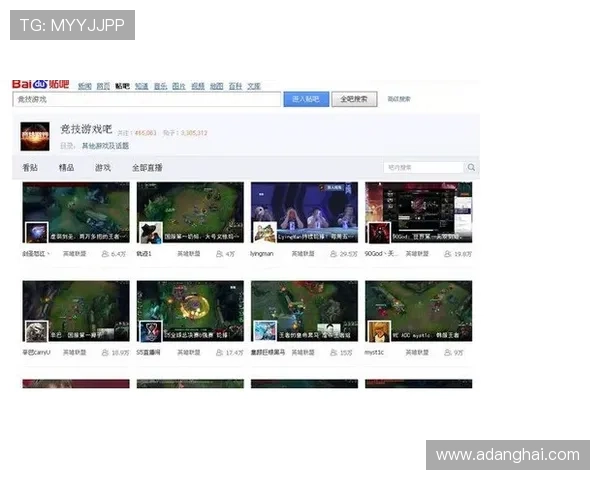The height and width of the screenshot is (480, 600).
Task: Click the viewer icon beside 15万
Action: 334,353
